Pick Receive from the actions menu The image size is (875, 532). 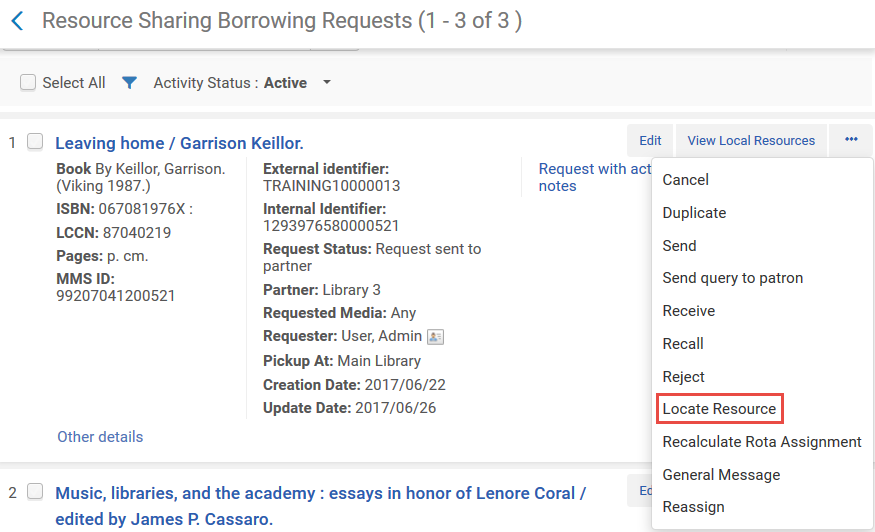click(689, 311)
